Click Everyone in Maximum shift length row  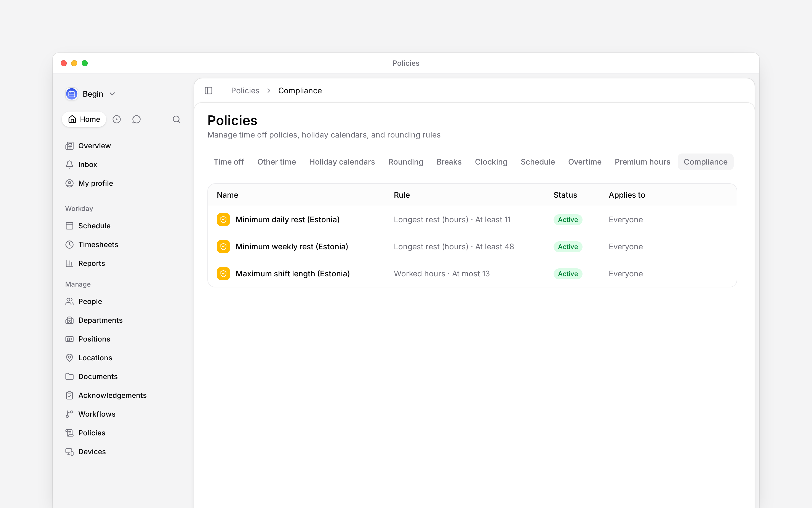[626, 274]
